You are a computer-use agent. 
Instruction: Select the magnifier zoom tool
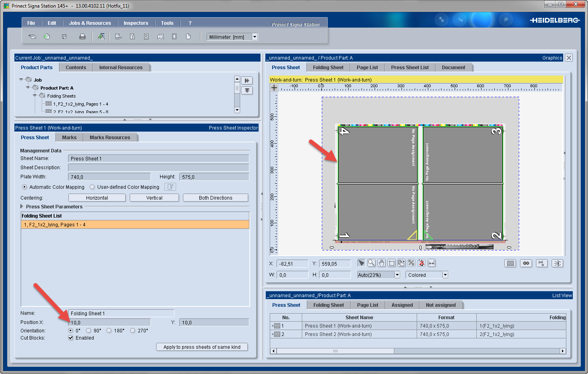tap(371, 263)
